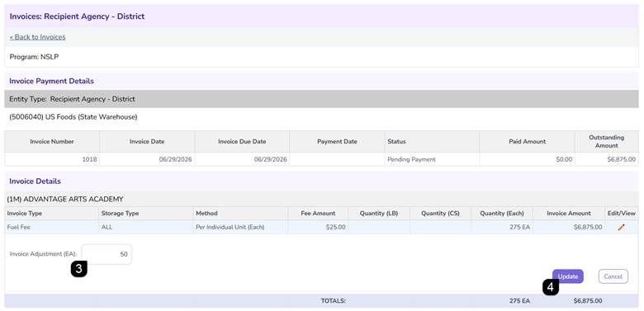
Task: Select the ALL storage type cell
Action: 146,227
